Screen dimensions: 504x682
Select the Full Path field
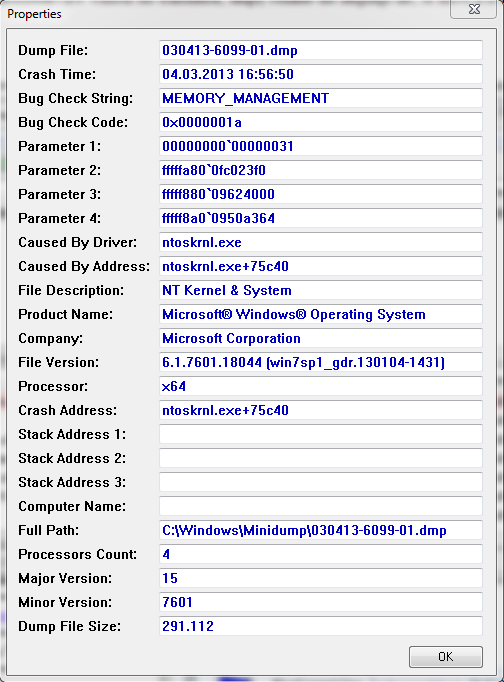click(321, 530)
